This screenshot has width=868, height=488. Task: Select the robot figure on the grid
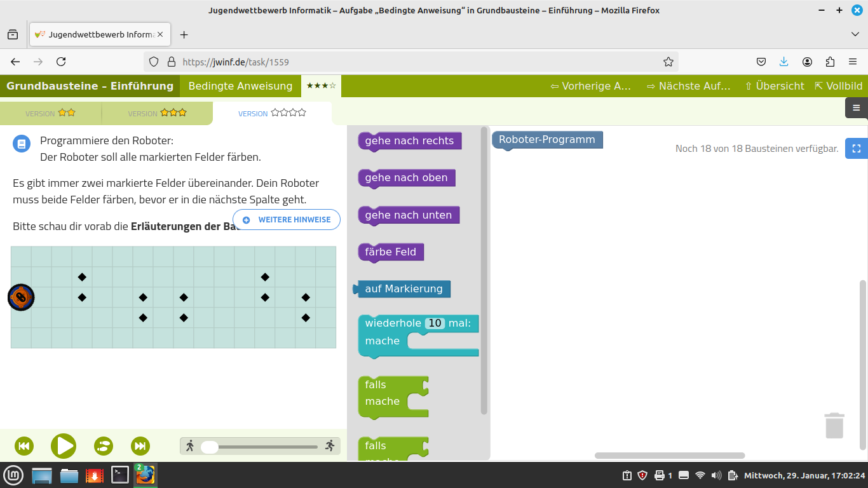pyautogui.click(x=21, y=297)
